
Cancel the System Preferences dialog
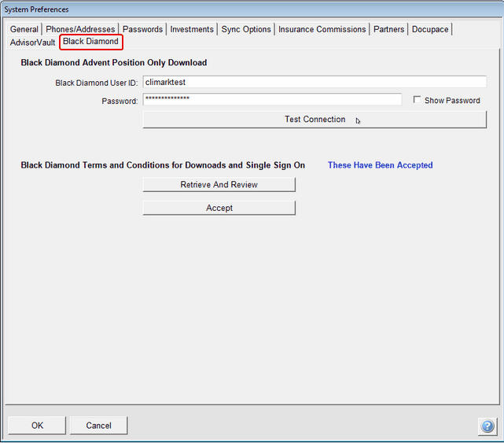click(x=98, y=426)
